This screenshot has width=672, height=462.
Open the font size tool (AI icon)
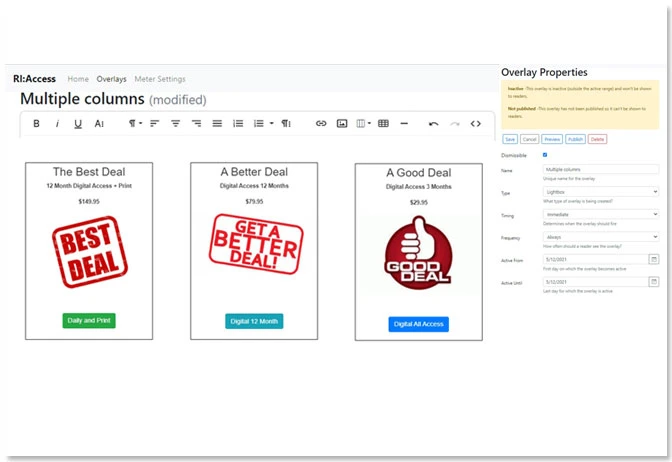[99, 123]
